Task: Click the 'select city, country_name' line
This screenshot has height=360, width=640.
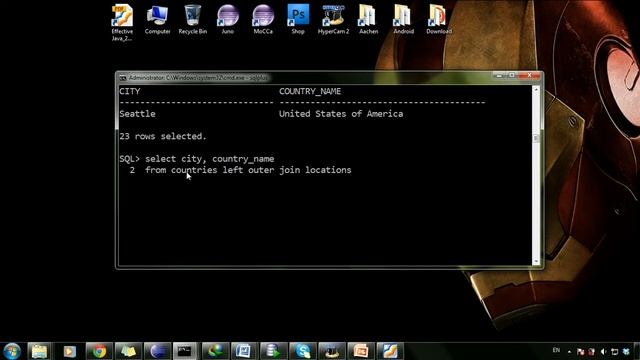Action: 210,159
